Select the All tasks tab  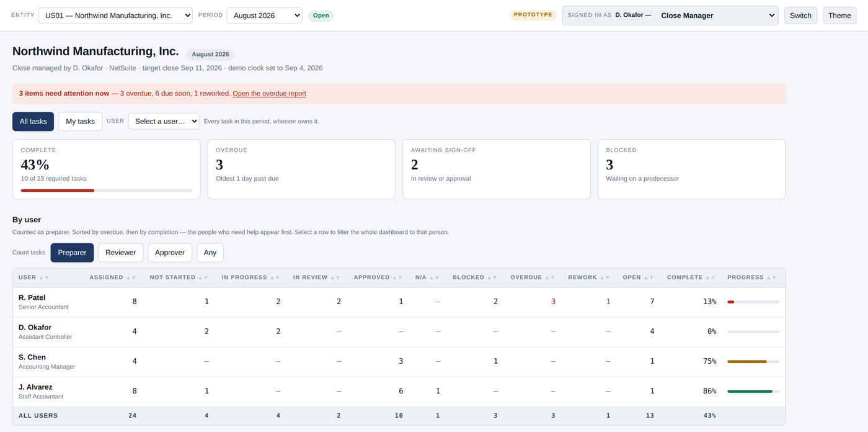pos(33,121)
